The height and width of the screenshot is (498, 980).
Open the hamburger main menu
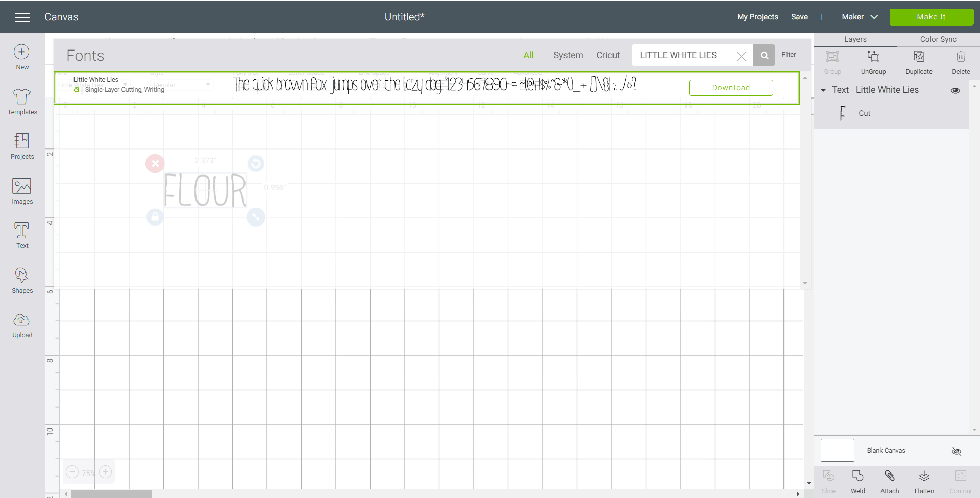[22, 17]
